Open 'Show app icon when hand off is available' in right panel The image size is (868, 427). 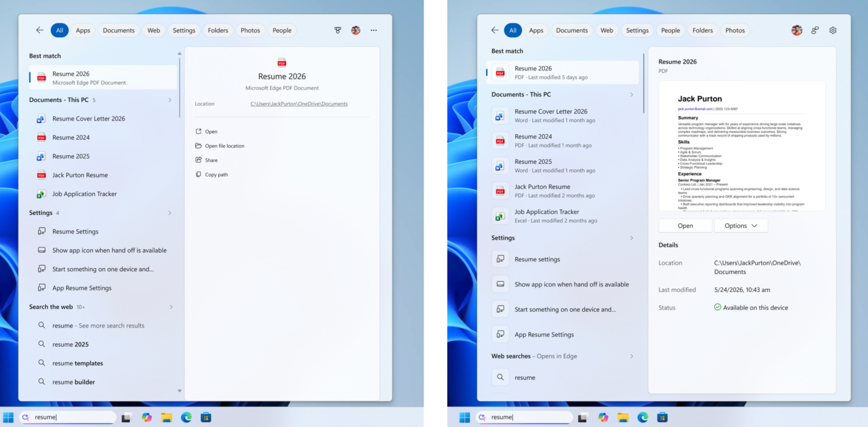click(x=562, y=284)
